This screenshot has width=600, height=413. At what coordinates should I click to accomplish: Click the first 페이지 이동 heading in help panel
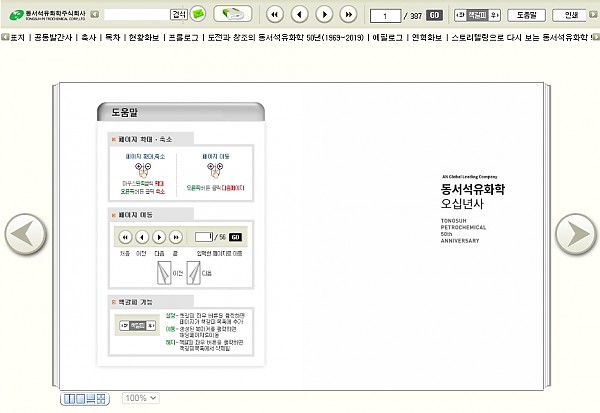[150, 215]
